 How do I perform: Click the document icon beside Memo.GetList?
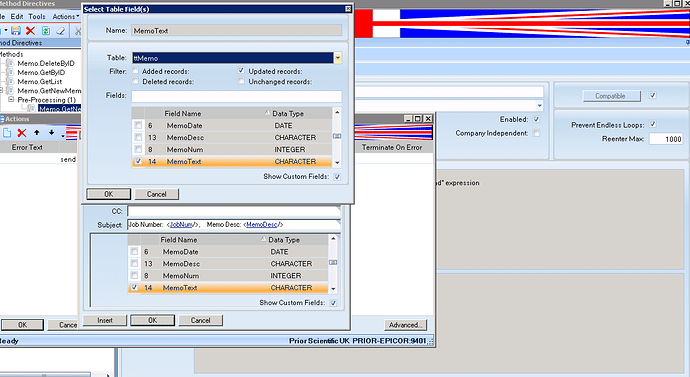point(10,81)
